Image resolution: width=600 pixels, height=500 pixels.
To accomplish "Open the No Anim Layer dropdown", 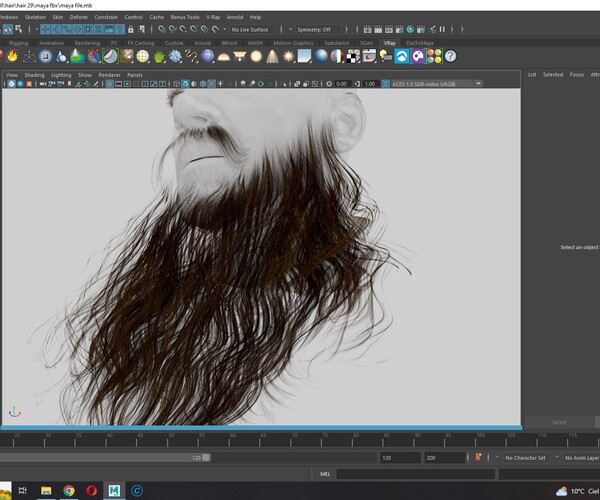I will (x=582, y=458).
